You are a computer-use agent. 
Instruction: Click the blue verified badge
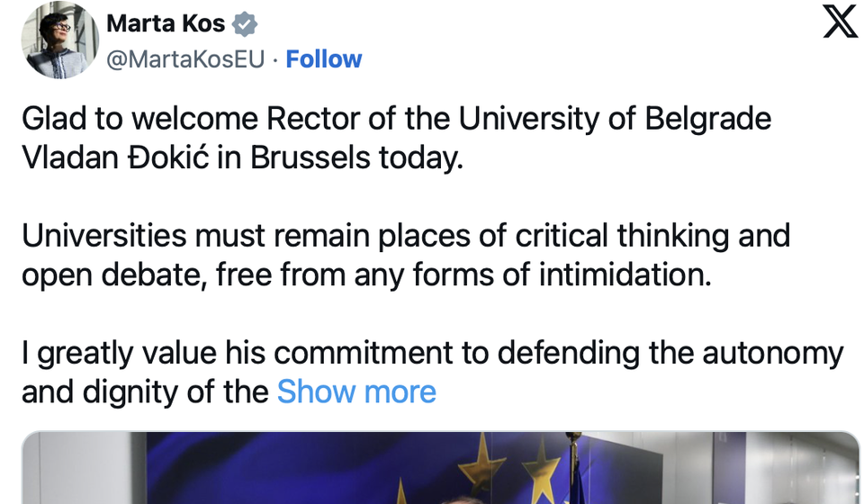click(x=246, y=24)
